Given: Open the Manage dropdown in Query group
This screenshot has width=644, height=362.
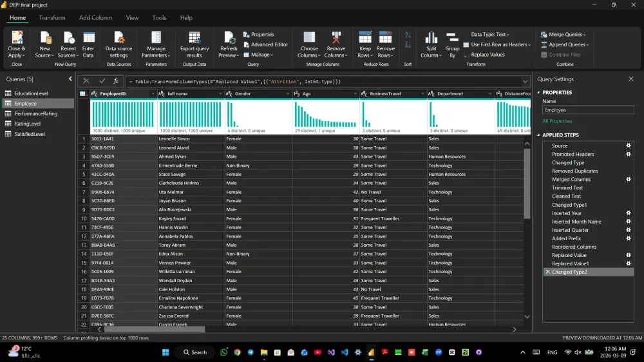Looking at the screenshot, I should point(258,55).
